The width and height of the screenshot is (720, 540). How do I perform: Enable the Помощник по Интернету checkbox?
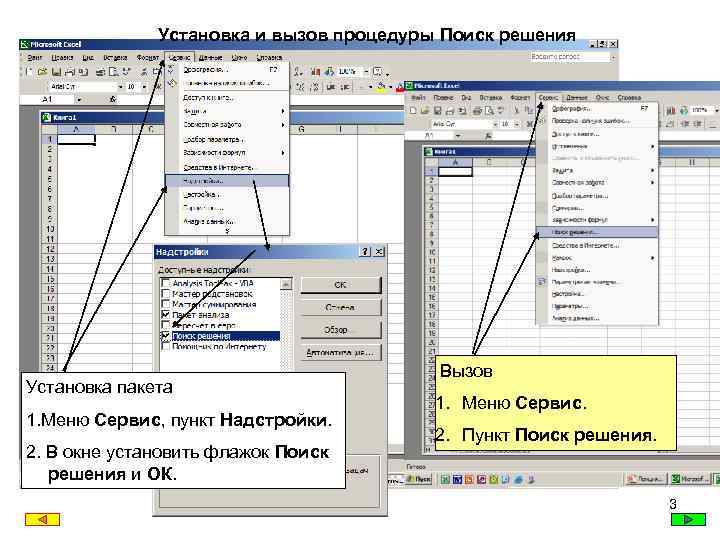(x=166, y=347)
